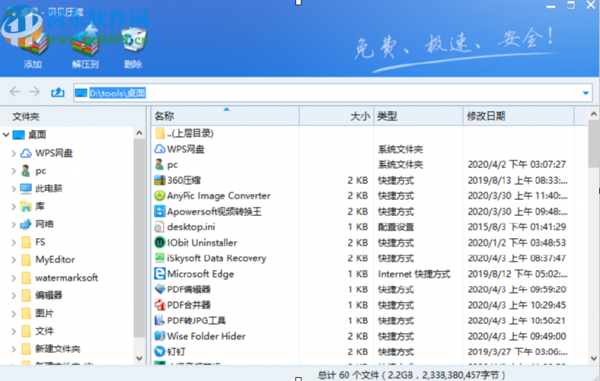Image resolution: width=600 pixels, height=381 pixels.
Task: Click the PDF转JPG工具 shortcut icon
Action: tap(160, 321)
